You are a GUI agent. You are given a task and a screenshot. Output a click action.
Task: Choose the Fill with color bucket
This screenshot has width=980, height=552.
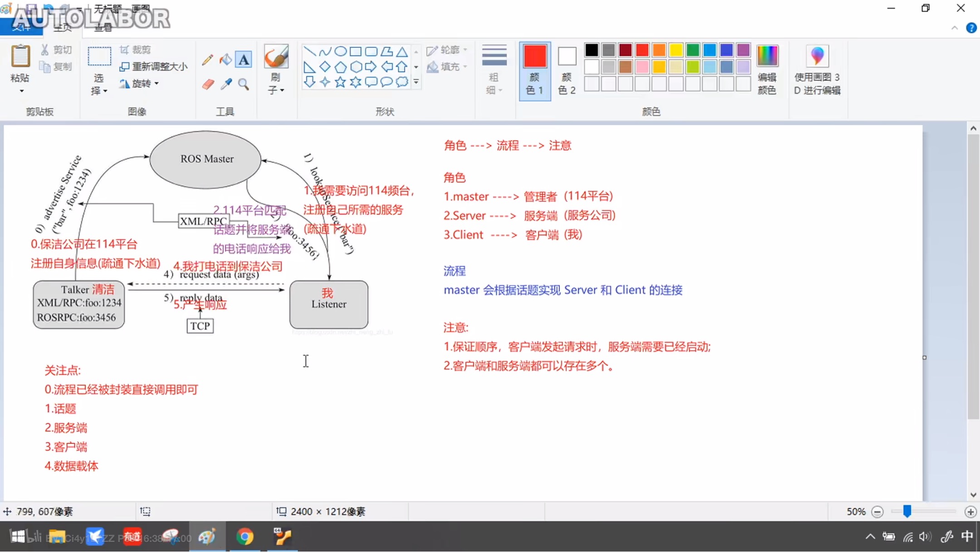click(x=225, y=59)
